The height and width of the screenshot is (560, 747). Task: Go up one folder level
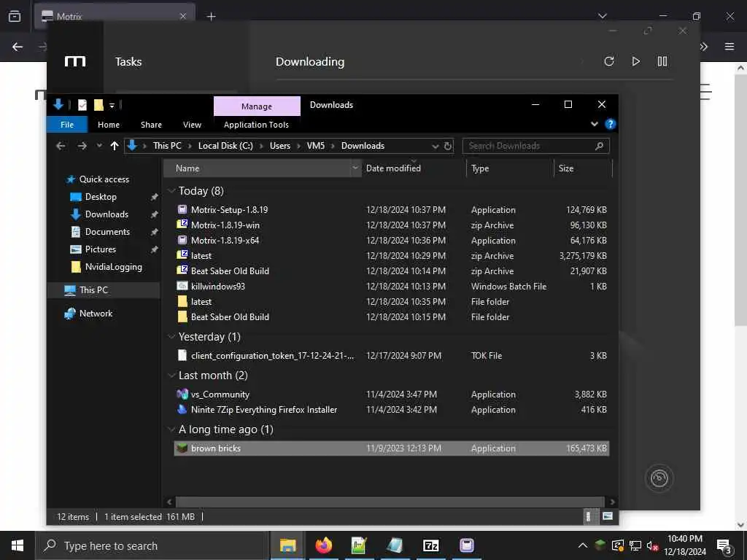pos(115,146)
